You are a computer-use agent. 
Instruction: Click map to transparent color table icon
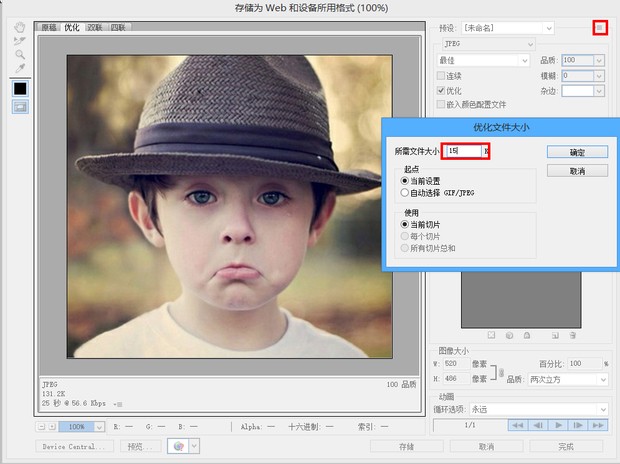pos(491,335)
